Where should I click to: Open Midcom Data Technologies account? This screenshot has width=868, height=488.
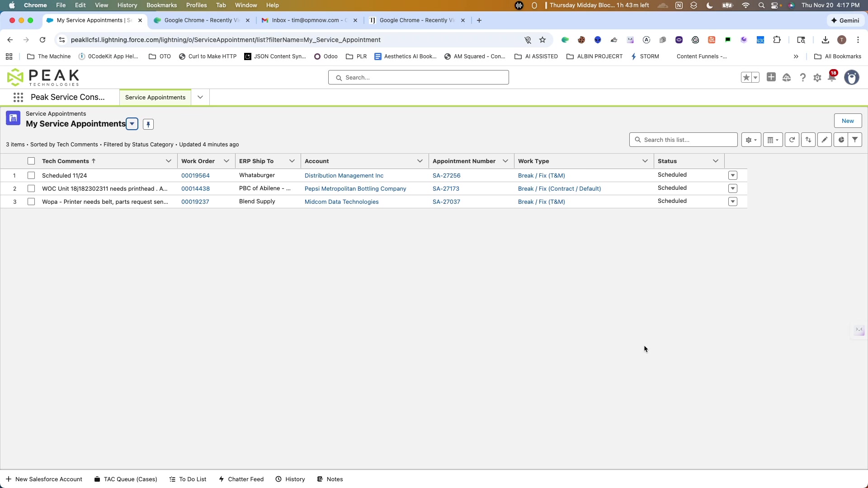pyautogui.click(x=342, y=202)
